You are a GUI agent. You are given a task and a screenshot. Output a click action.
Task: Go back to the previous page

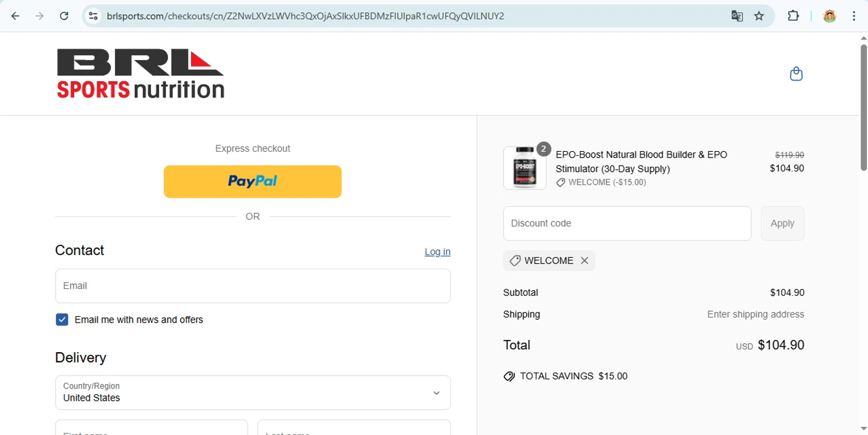tap(15, 16)
